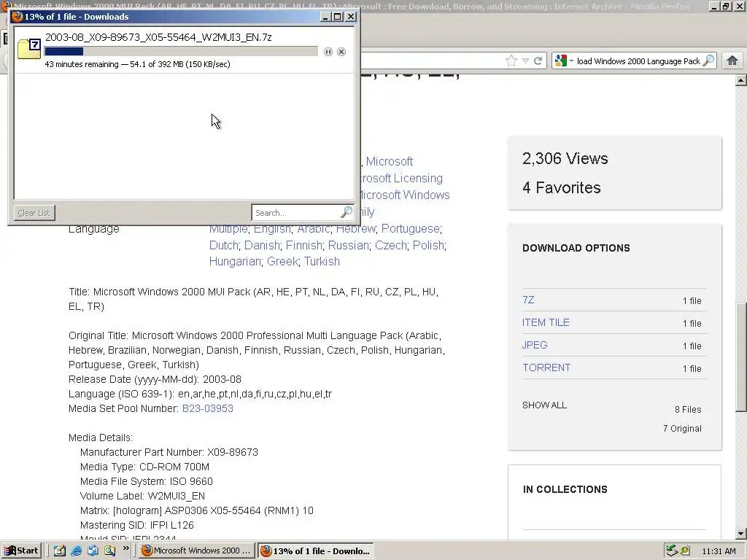The width and height of the screenshot is (747, 560).
Task: Click the Clear List button
Action: (x=34, y=213)
